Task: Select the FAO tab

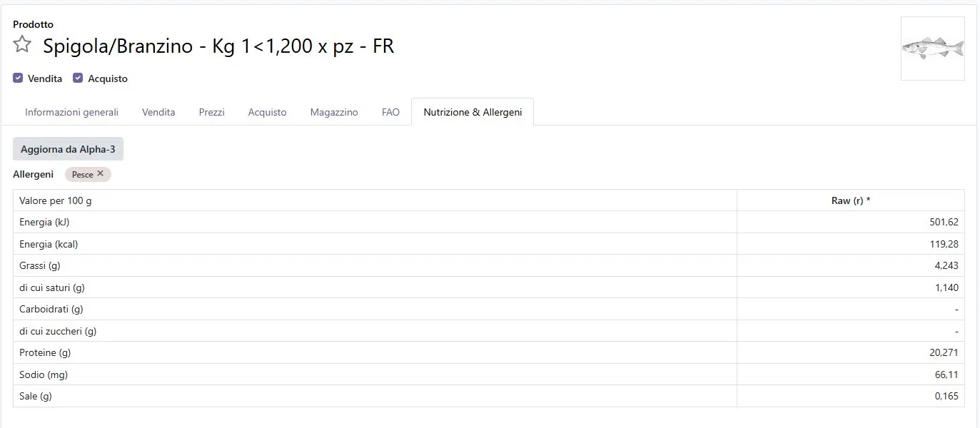Action: pyautogui.click(x=390, y=112)
